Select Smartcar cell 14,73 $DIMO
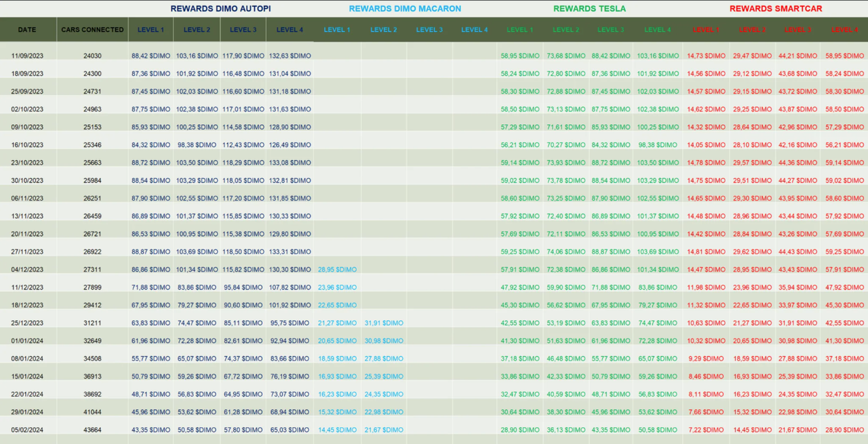This screenshot has width=868, height=444. click(x=706, y=56)
